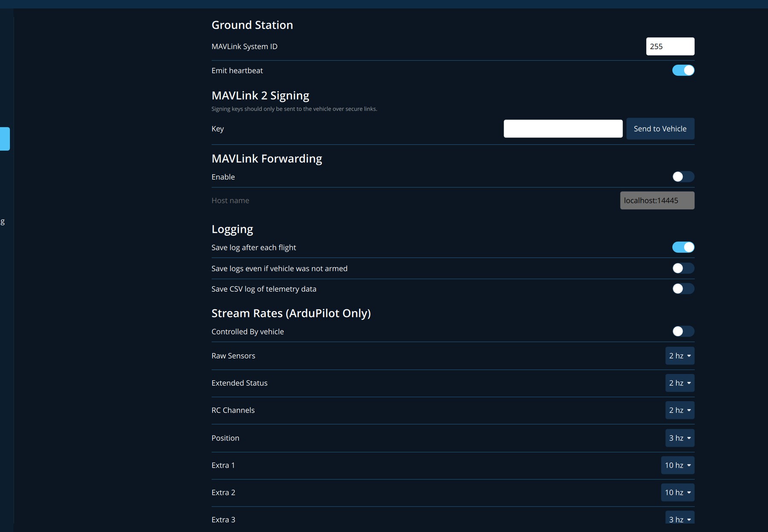The width and height of the screenshot is (768, 532).
Task: Toggle Controlled By vehicle stream rates
Action: click(x=683, y=331)
